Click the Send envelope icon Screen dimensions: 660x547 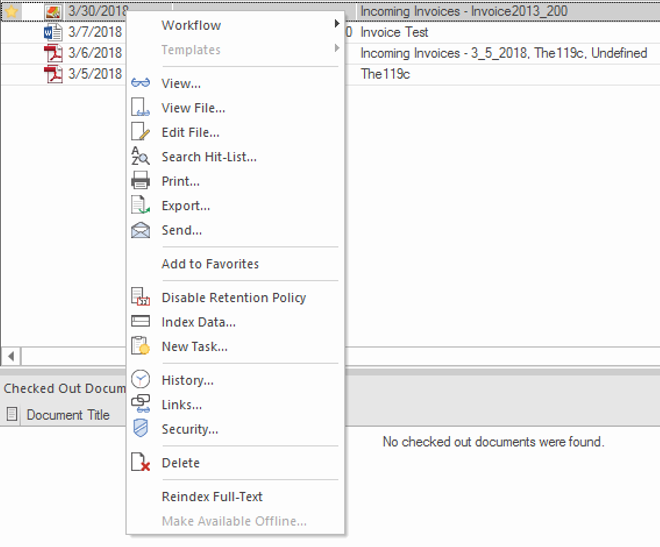[140, 230]
